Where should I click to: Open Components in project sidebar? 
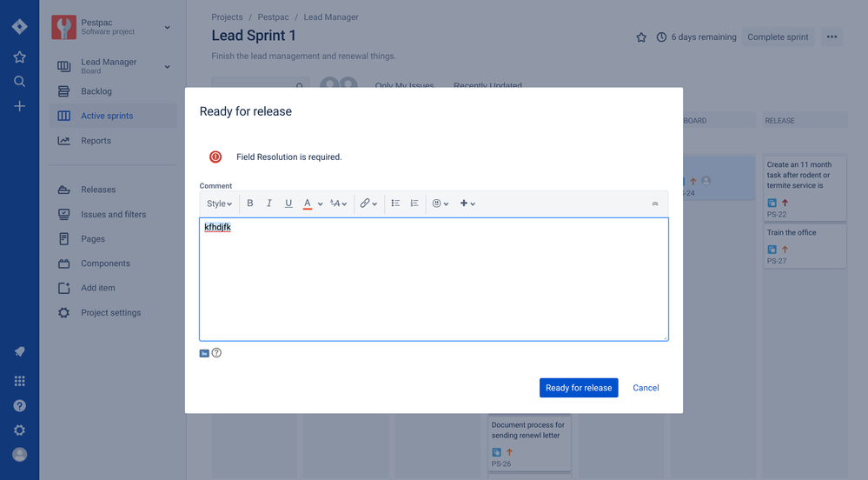pos(114,263)
